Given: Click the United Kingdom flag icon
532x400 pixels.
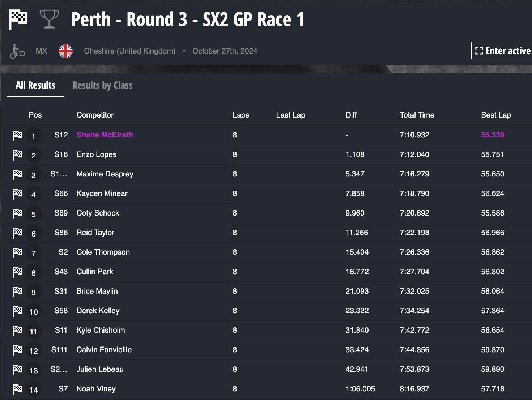Looking at the screenshot, I should 66,51.
